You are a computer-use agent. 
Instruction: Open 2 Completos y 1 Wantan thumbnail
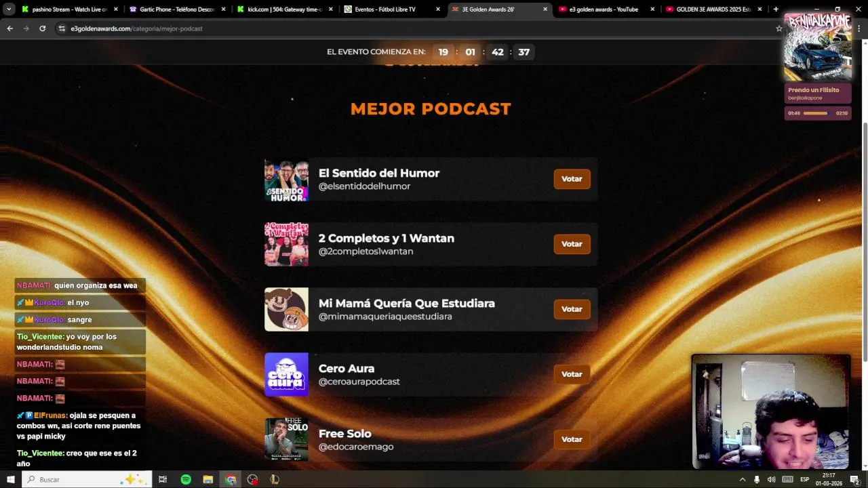[286, 244]
